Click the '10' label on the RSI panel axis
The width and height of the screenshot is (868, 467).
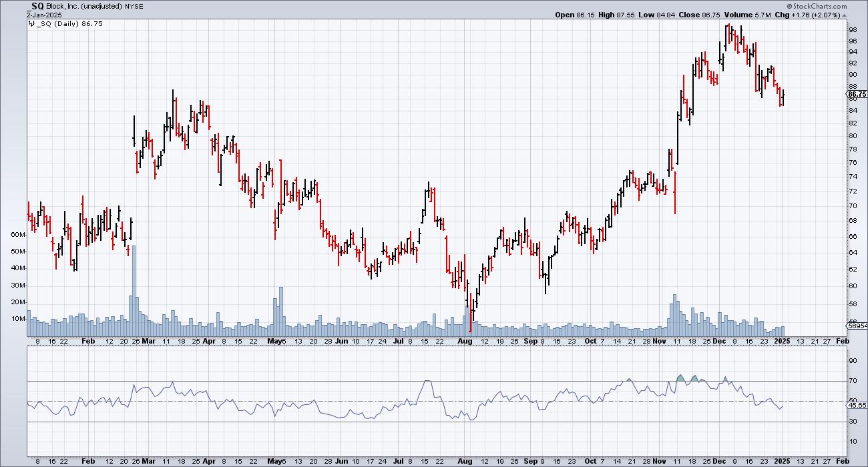tap(853, 442)
